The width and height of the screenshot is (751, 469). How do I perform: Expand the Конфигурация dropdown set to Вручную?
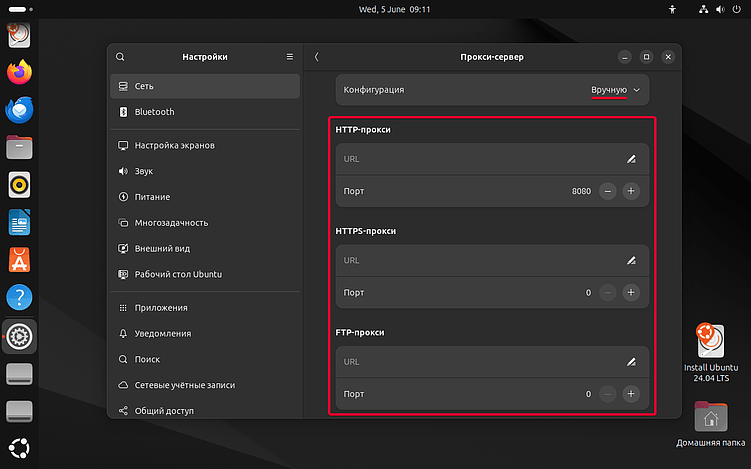(615, 90)
